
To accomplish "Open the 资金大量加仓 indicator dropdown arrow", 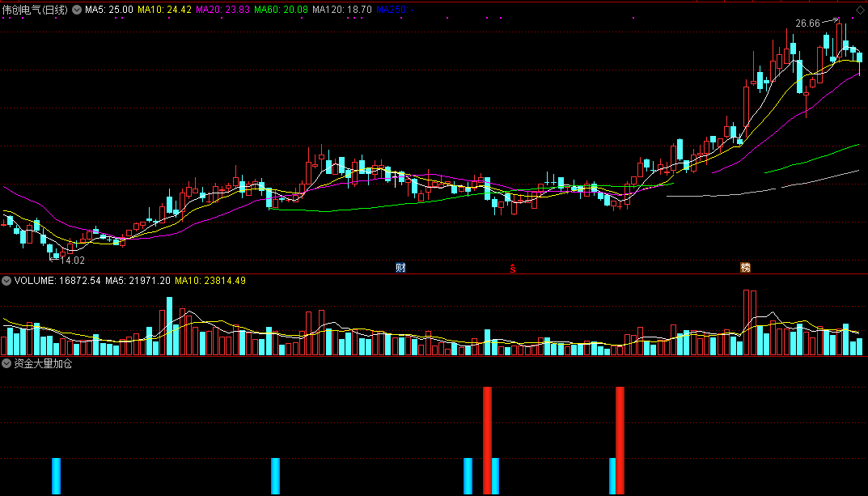I will (6, 363).
